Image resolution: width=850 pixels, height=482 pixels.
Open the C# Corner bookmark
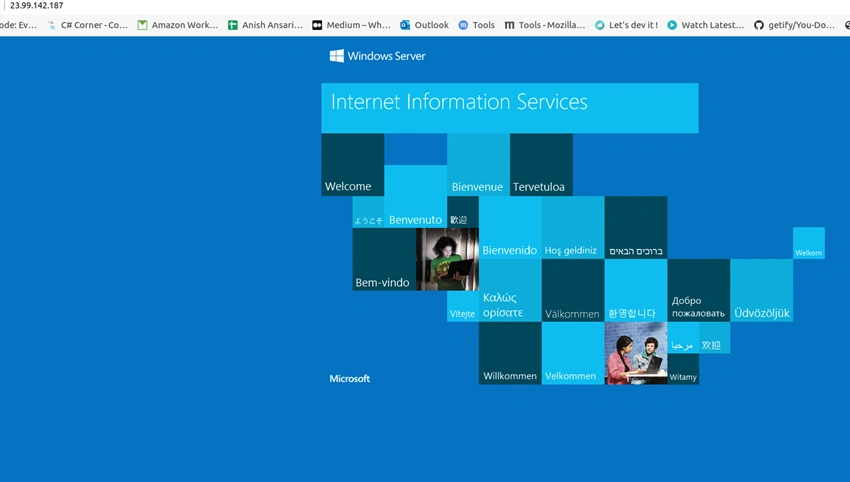88,25
